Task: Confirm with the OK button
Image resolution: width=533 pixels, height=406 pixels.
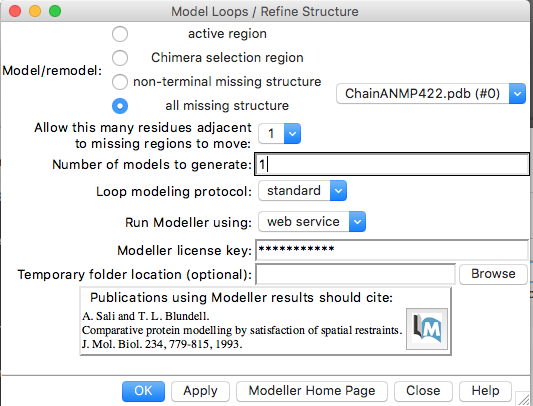Action: click(x=143, y=391)
